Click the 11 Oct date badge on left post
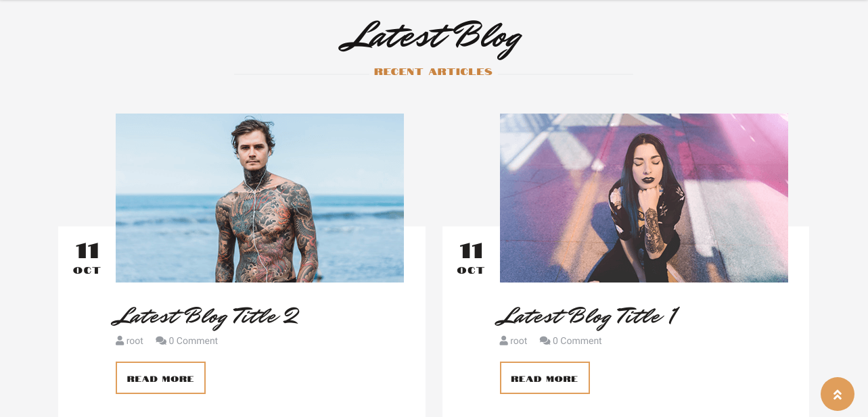868x417 pixels. tap(87, 258)
